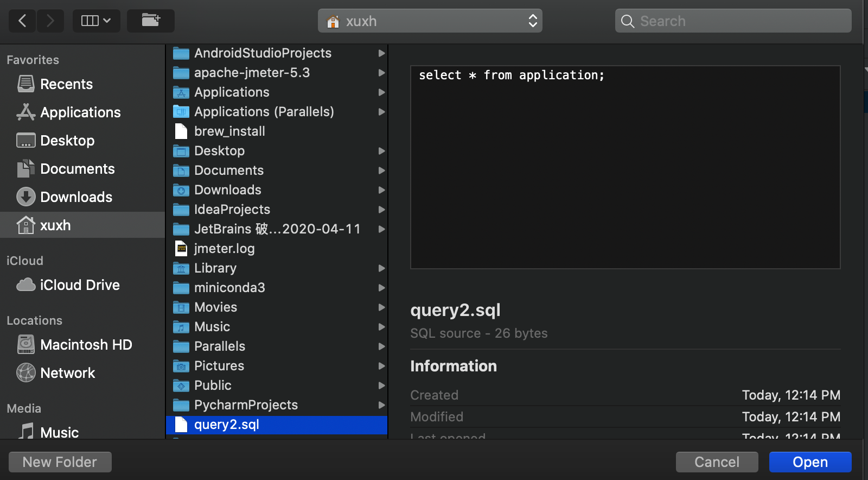Select the JetBrains 破...2020-04-11 folder
The height and width of the screenshot is (480, 868).
coord(277,229)
